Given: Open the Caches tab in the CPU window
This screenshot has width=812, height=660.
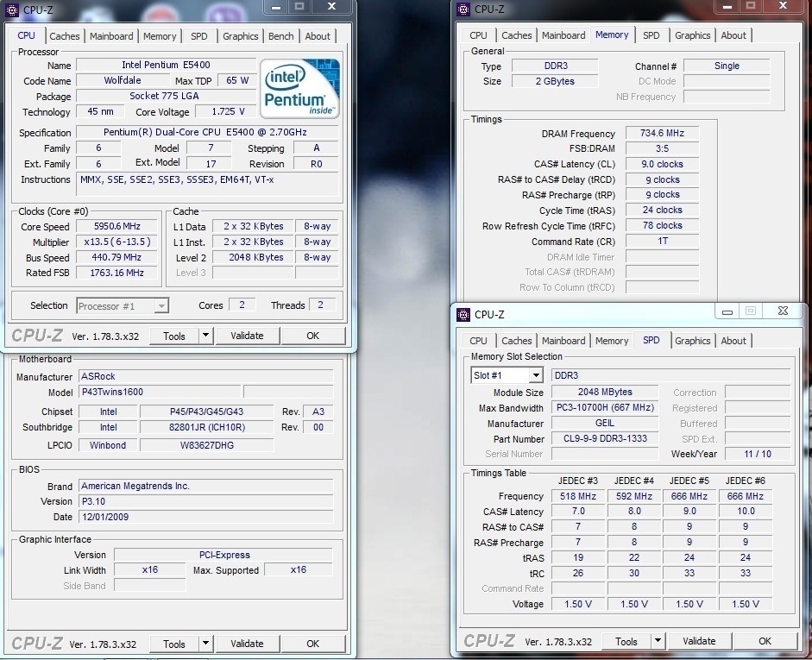Looking at the screenshot, I should pos(64,36).
